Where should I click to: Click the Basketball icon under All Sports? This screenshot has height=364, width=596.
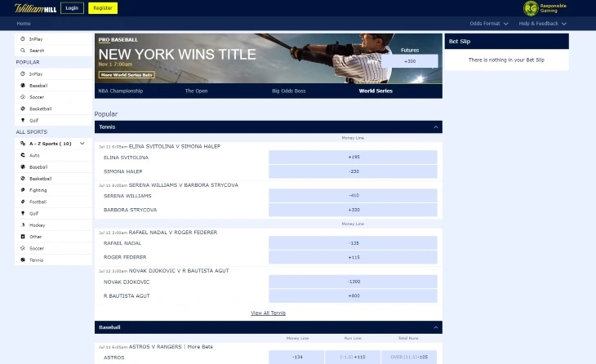23,178
